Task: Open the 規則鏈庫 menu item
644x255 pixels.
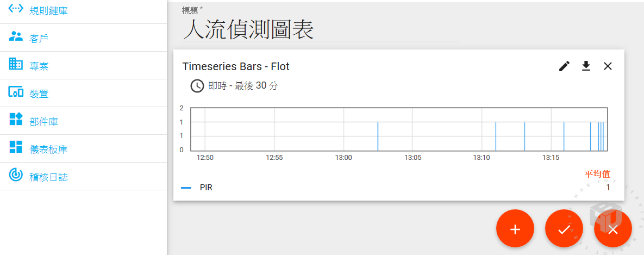Action: tap(49, 10)
